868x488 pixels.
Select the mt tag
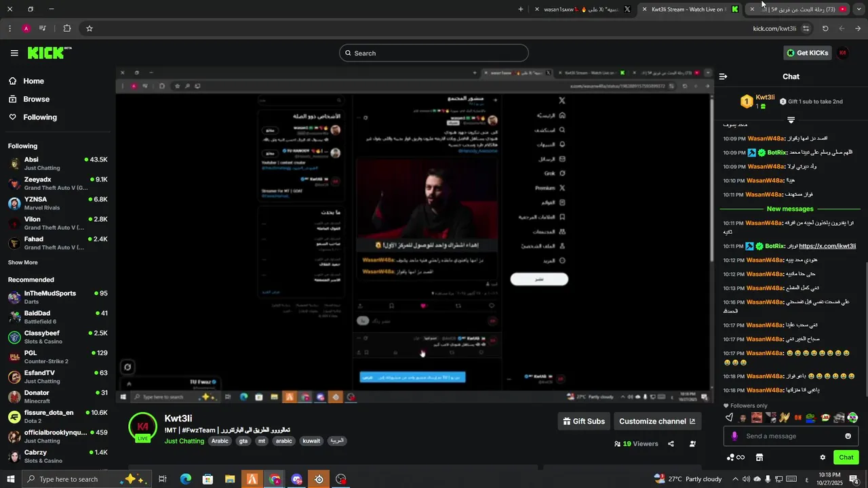click(x=262, y=441)
